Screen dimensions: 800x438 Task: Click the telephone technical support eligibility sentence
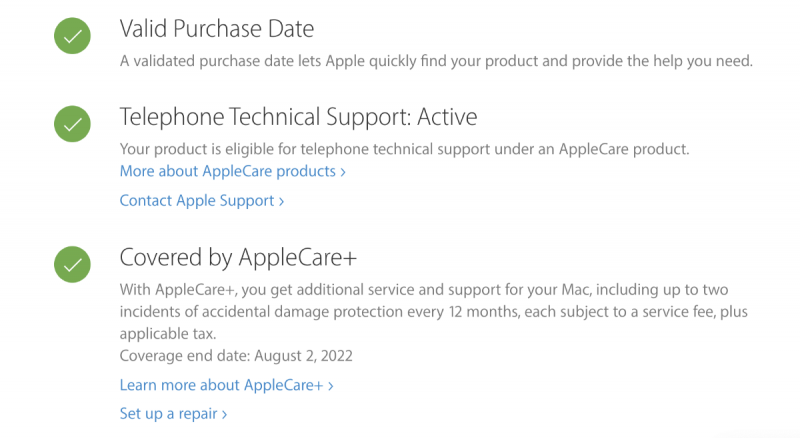point(404,149)
